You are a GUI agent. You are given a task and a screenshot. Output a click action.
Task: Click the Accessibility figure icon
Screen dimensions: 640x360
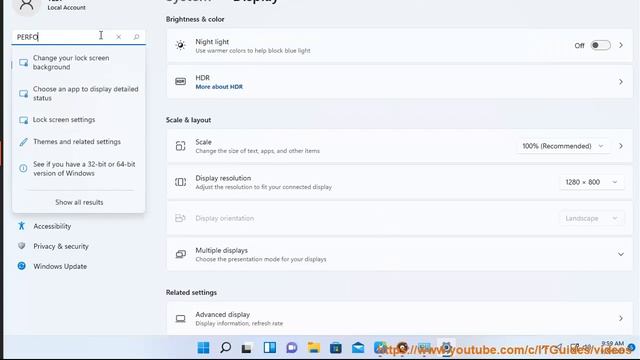(x=22, y=226)
